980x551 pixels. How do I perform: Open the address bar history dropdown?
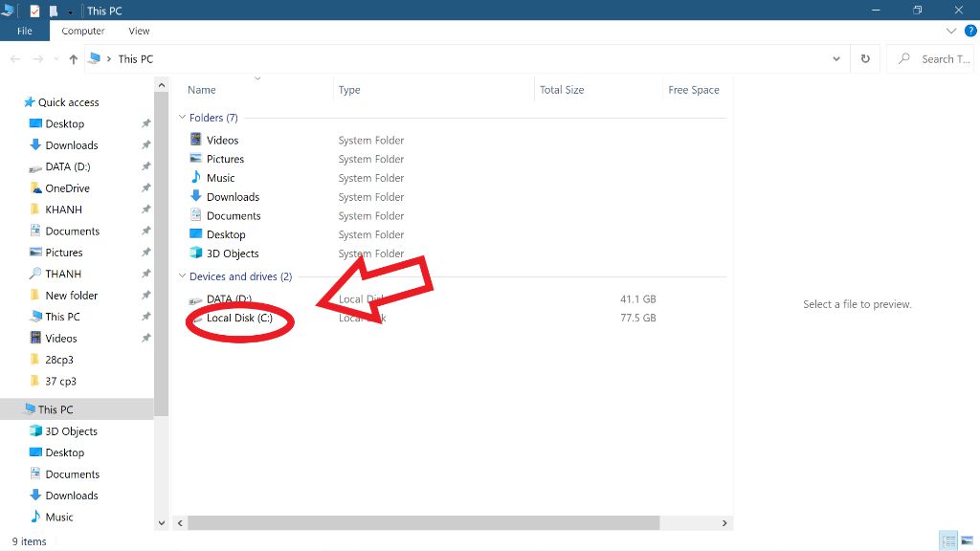point(836,58)
